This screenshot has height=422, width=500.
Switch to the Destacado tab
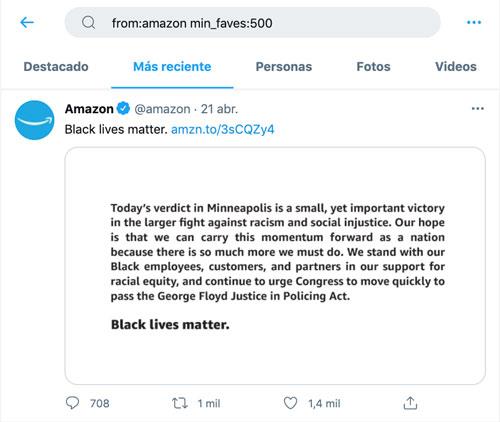click(x=56, y=67)
